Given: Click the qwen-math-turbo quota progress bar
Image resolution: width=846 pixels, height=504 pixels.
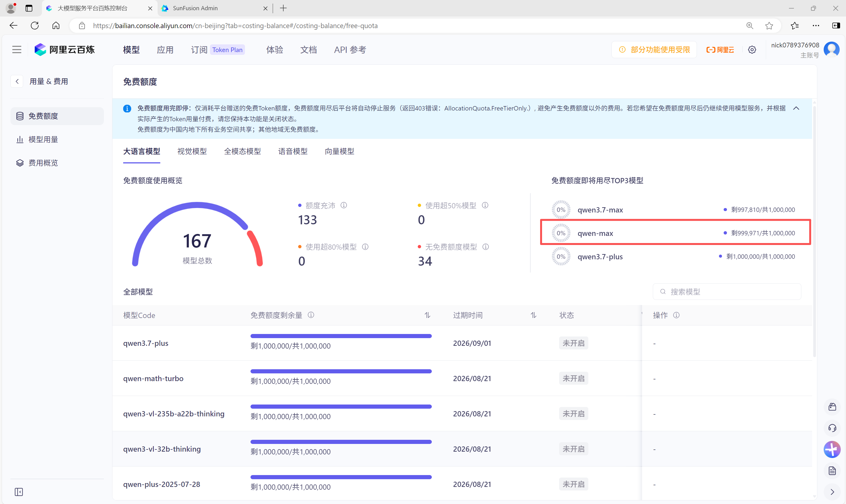Looking at the screenshot, I should click(x=341, y=371).
